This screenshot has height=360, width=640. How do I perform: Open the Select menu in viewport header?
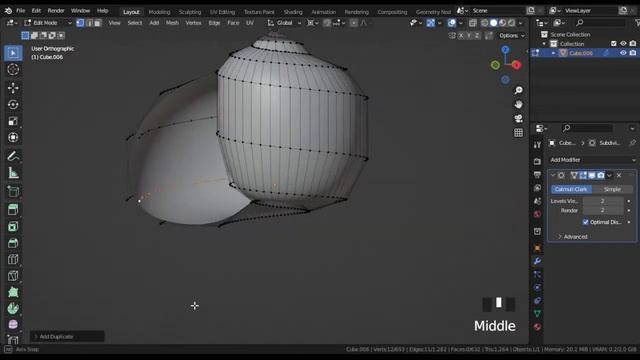[x=135, y=23]
